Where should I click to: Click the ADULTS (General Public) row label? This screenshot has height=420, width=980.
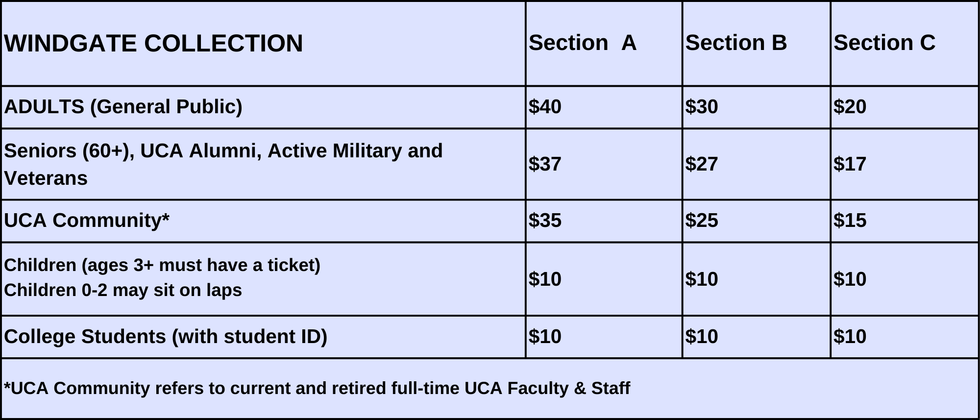pyautogui.click(x=123, y=107)
